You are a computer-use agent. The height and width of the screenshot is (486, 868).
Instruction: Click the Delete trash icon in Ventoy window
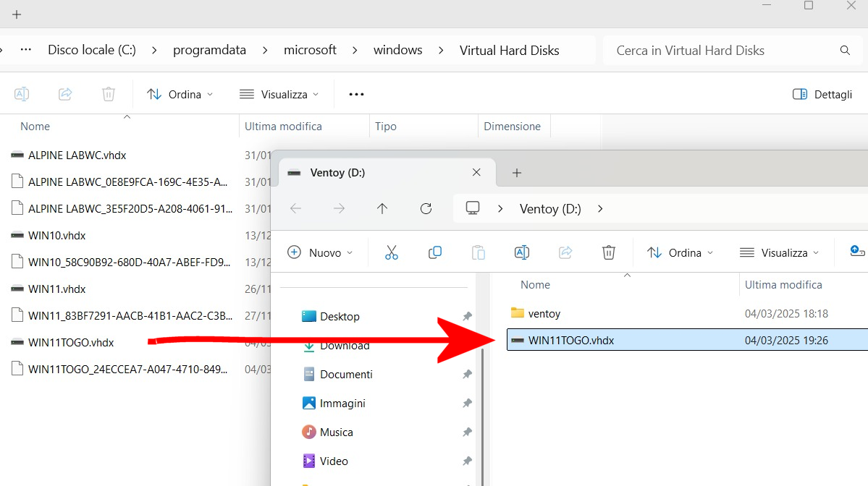[x=608, y=252]
